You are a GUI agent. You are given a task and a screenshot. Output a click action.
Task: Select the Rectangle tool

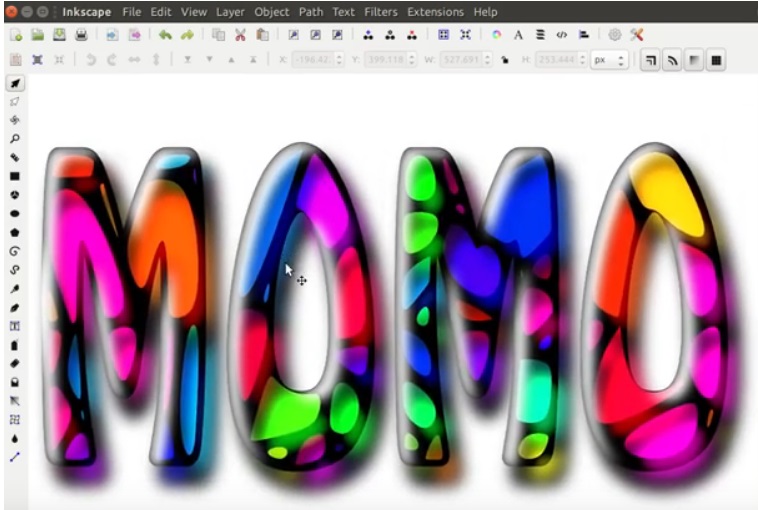click(x=15, y=176)
